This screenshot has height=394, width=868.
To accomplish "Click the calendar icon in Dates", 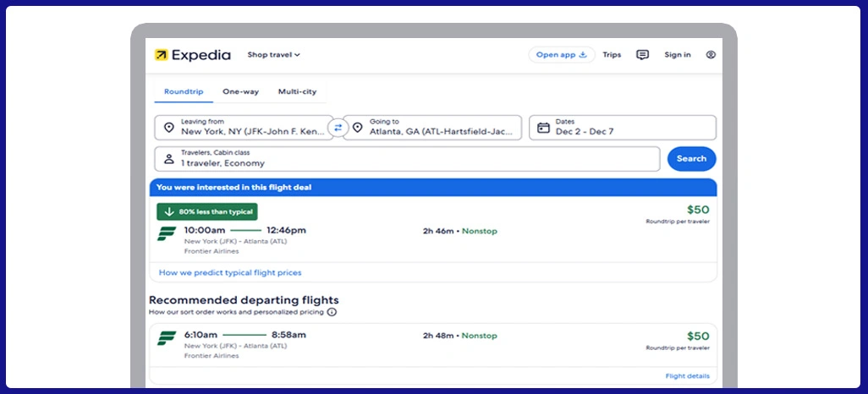I will tap(544, 128).
